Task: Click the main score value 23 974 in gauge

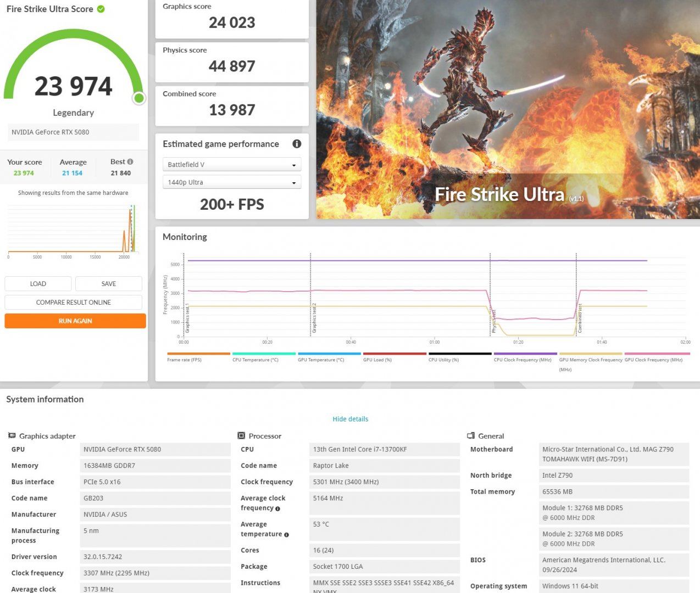Action: tap(73, 86)
